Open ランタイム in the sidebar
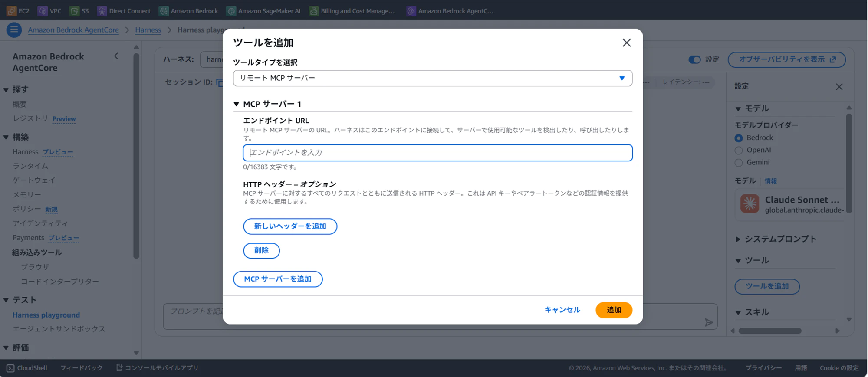The height and width of the screenshot is (377, 868). (30, 166)
